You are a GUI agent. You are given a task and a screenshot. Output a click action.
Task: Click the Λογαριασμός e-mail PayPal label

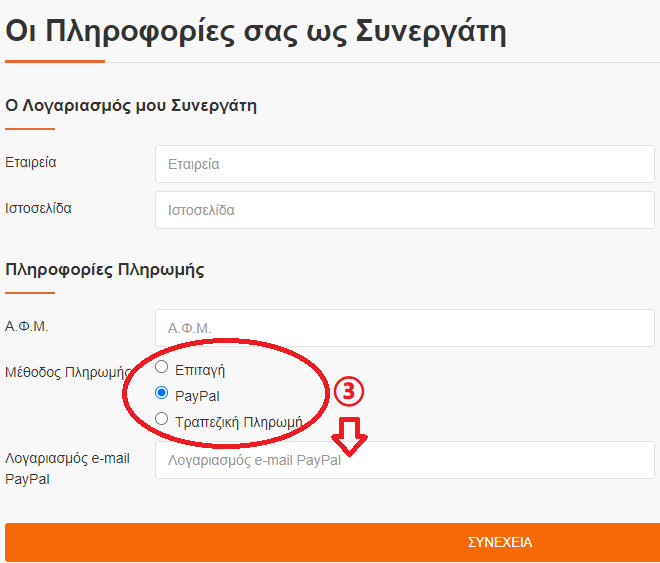click(x=67, y=468)
